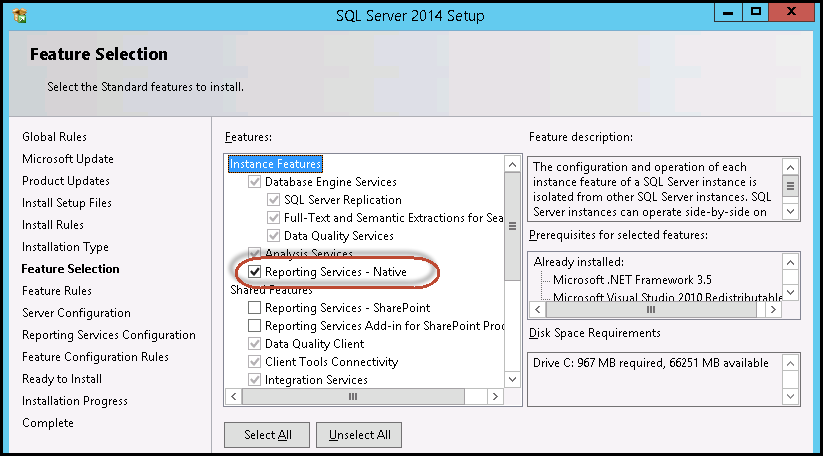Click the Drive C disk space text
This screenshot has height=456, width=823.
click(651, 363)
